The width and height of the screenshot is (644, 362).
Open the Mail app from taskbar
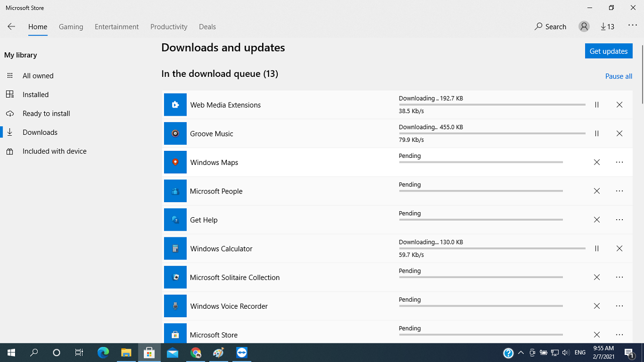(173, 352)
